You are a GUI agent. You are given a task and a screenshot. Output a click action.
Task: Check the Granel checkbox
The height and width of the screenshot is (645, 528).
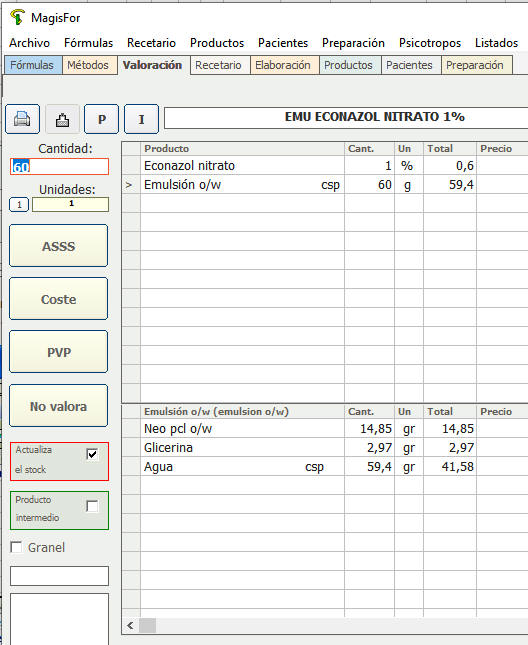pos(16,547)
